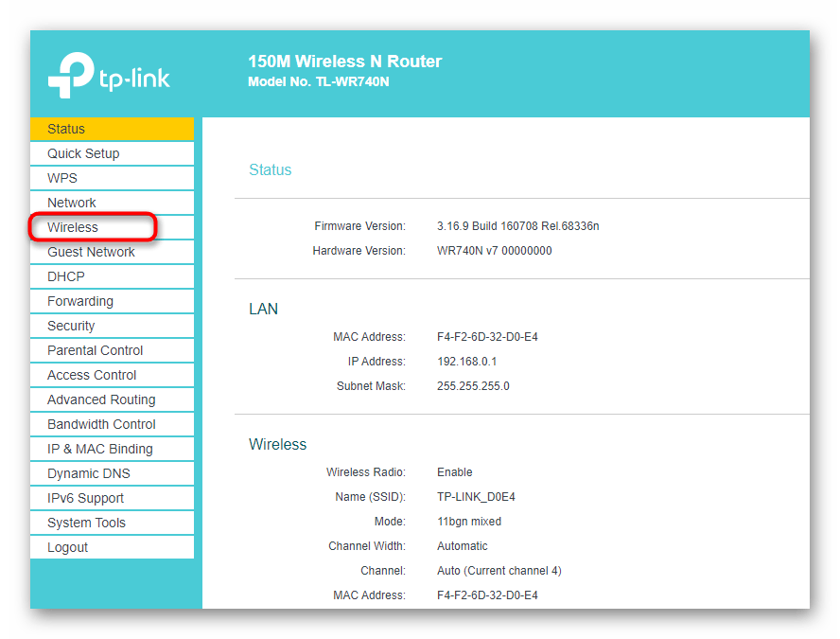This screenshot has height=639, width=840.
Task: Select subnet mask 255.255.255.0
Action: pyautogui.click(x=474, y=386)
